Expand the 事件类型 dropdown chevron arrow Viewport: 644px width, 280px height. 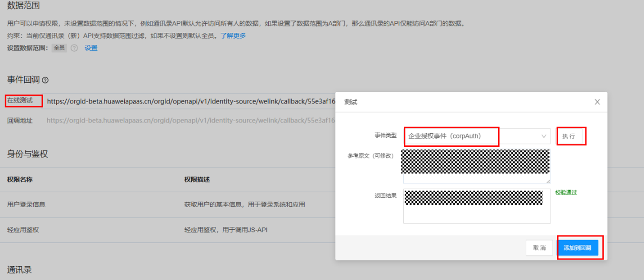[544, 136]
